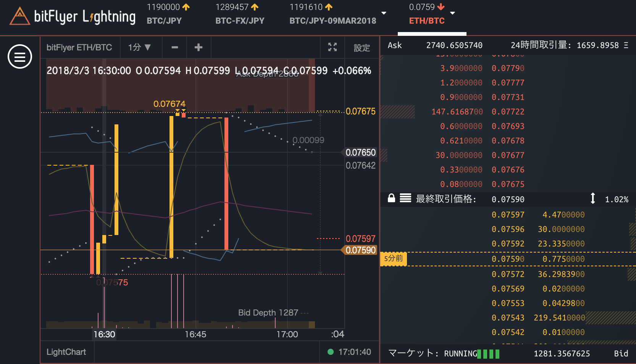
Task: Select ask price 0.07722
Action: click(508, 112)
